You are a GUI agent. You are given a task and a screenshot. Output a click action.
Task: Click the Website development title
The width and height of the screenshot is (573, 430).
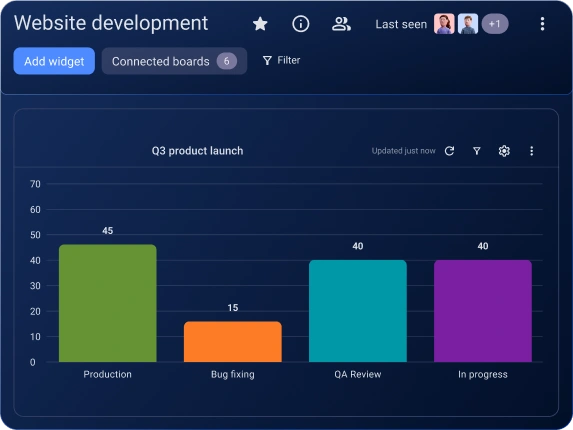[111, 23]
